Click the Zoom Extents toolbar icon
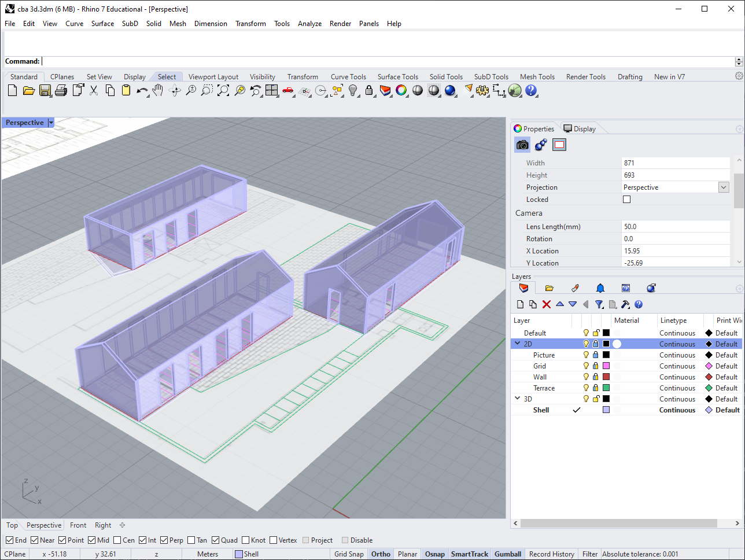 223,90
